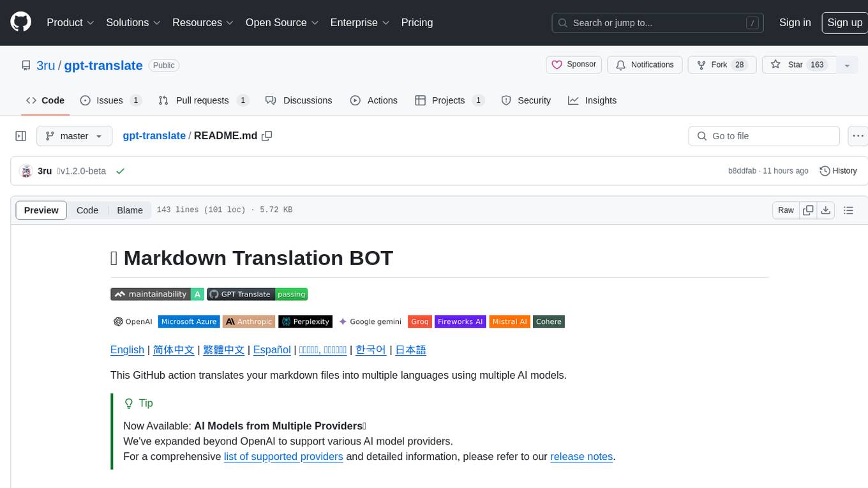Click the GPT Translate passing badge
868x488 pixels.
click(x=257, y=294)
